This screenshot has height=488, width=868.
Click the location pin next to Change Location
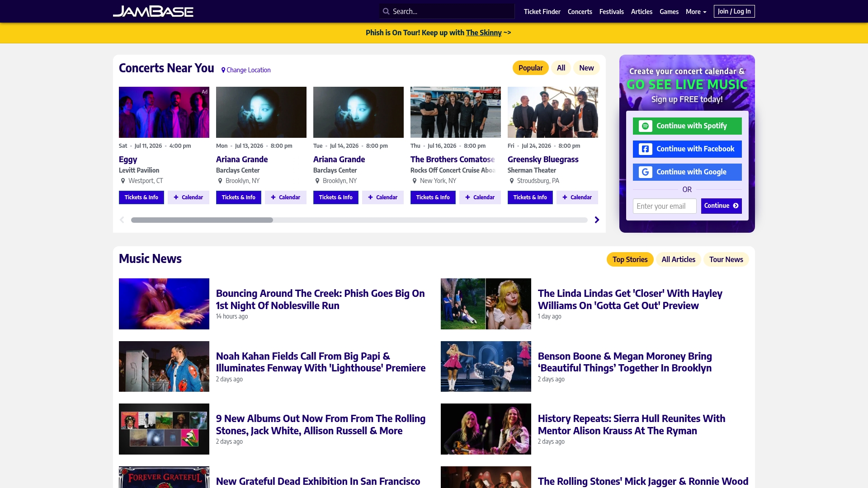click(x=223, y=70)
